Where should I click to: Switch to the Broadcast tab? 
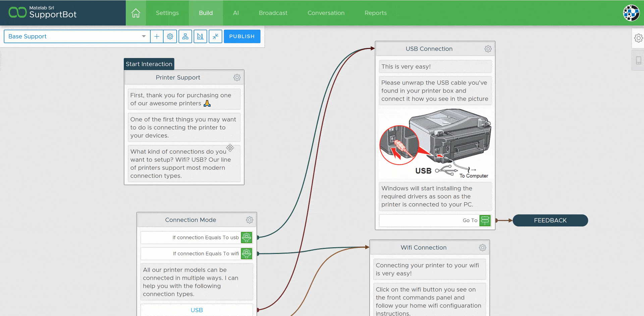coord(273,13)
